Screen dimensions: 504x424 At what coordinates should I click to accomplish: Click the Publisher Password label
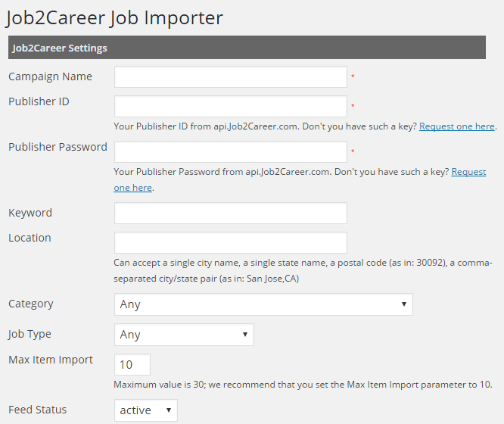[x=58, y=147]
